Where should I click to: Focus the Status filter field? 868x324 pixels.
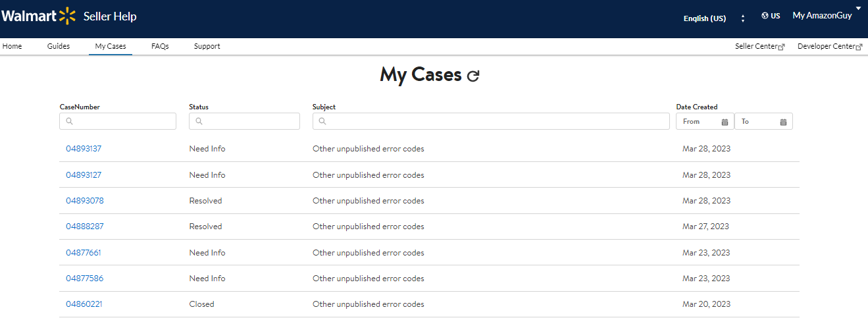[244, 121]
